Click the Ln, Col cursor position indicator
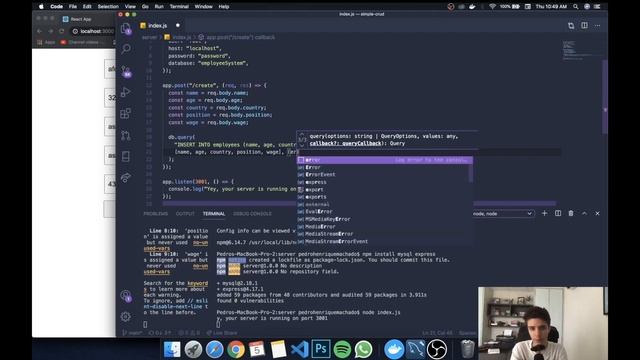Viewport: 640px width, 360px height. click(437, 333)
